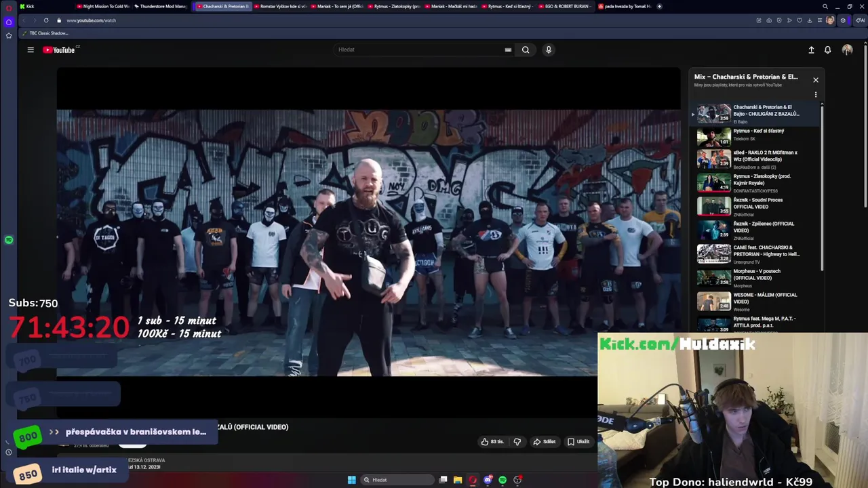Open Task View on taskbar

tap(443, 480)
